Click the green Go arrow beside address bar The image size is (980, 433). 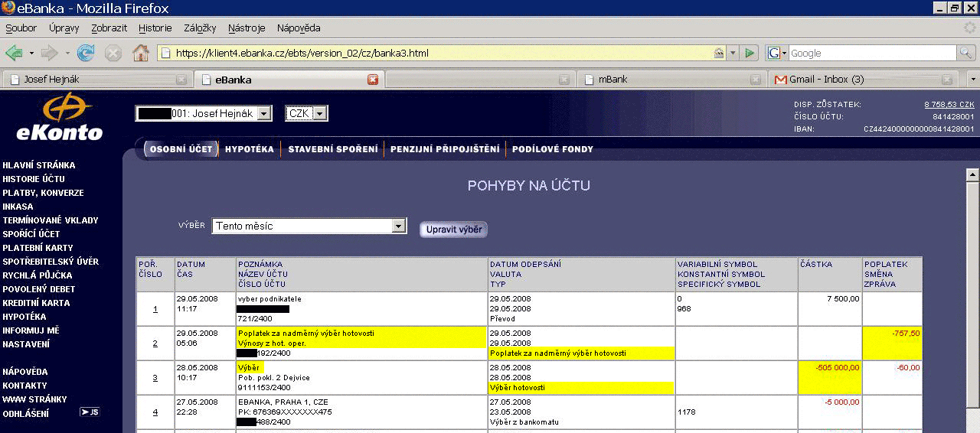point(750,53)
